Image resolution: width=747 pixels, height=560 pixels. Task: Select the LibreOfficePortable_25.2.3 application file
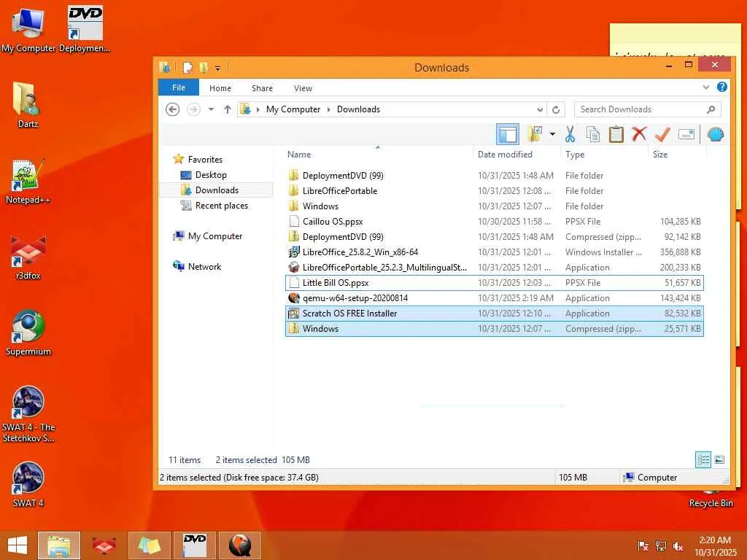click(x=494, y=267)
